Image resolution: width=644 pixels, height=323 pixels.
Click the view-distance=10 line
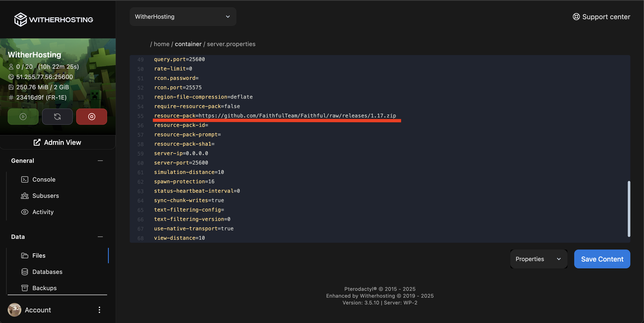(x=180, y=238)
